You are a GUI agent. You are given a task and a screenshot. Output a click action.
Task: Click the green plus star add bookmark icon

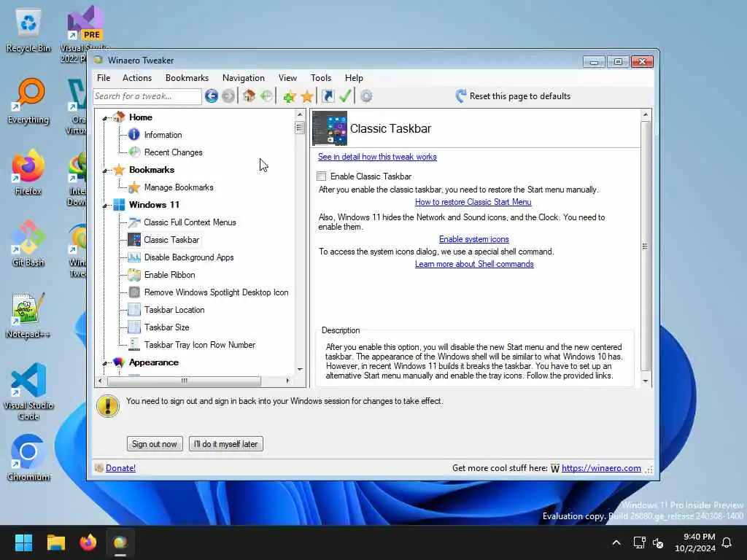[289, 96]
